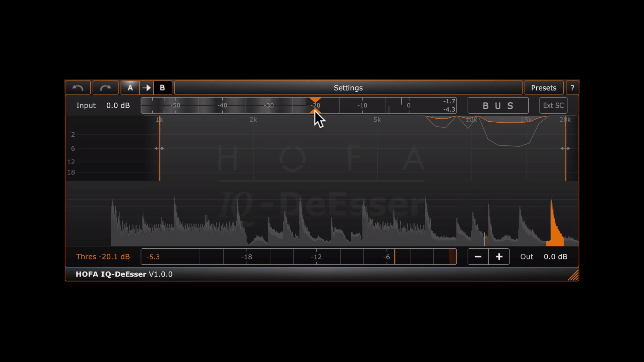
Task: Click the plus button near Out
Action: (499, 257)
